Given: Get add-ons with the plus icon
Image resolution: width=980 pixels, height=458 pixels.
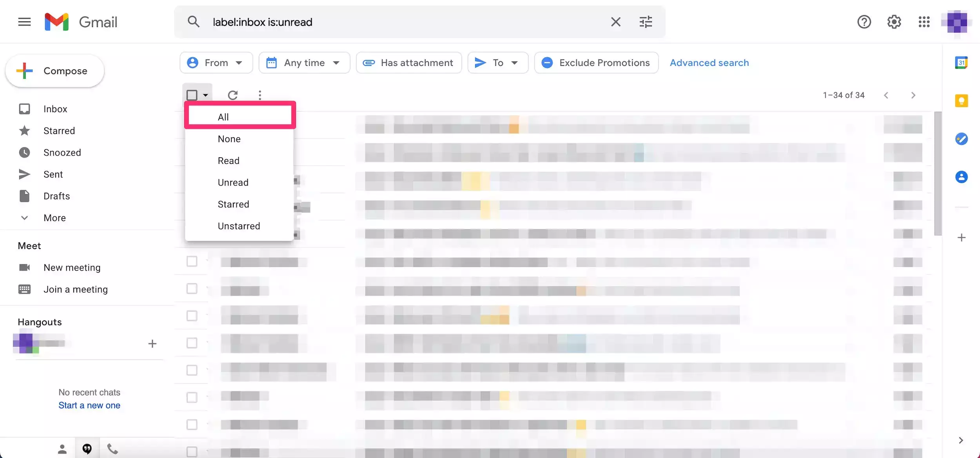Looking at the screenshot, I should click(961, 238).
